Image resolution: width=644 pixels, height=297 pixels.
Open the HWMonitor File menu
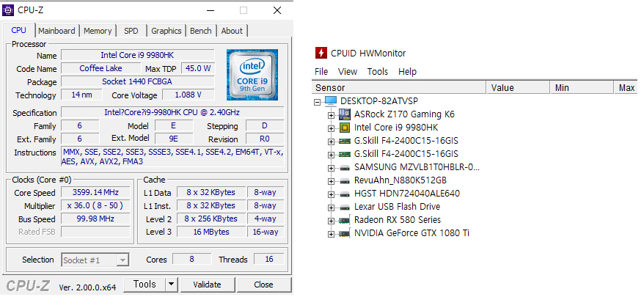tap(321, 71)
